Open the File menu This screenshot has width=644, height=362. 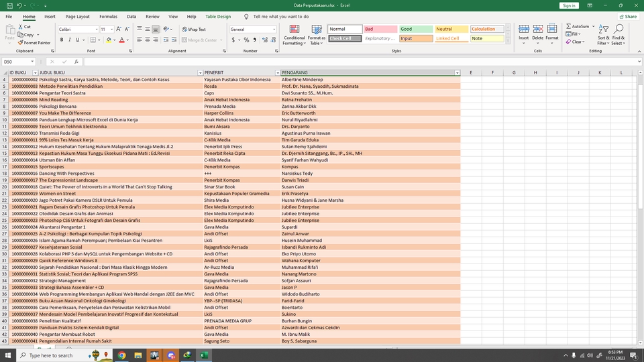point(9,17)
